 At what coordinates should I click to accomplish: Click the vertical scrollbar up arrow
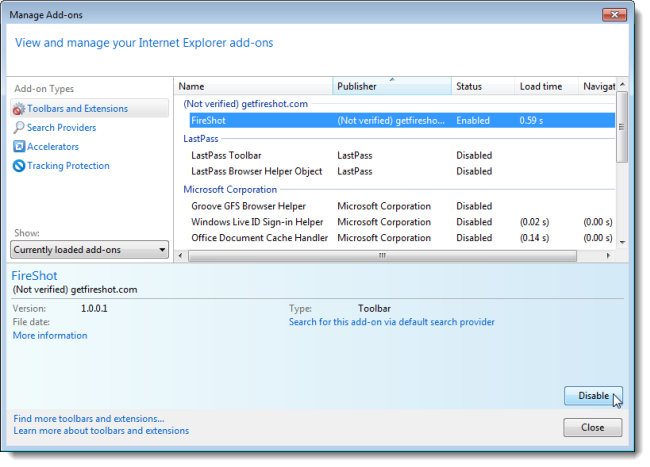[622, 85]
